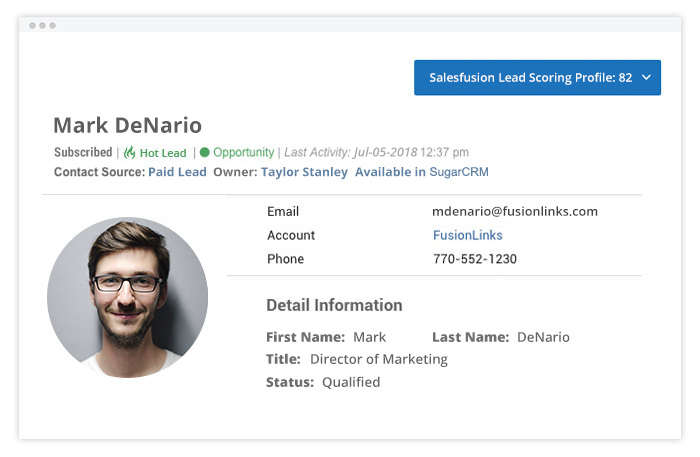
Task: Select the email mdenario@fusionlinks.com
Action: [515, 212]
